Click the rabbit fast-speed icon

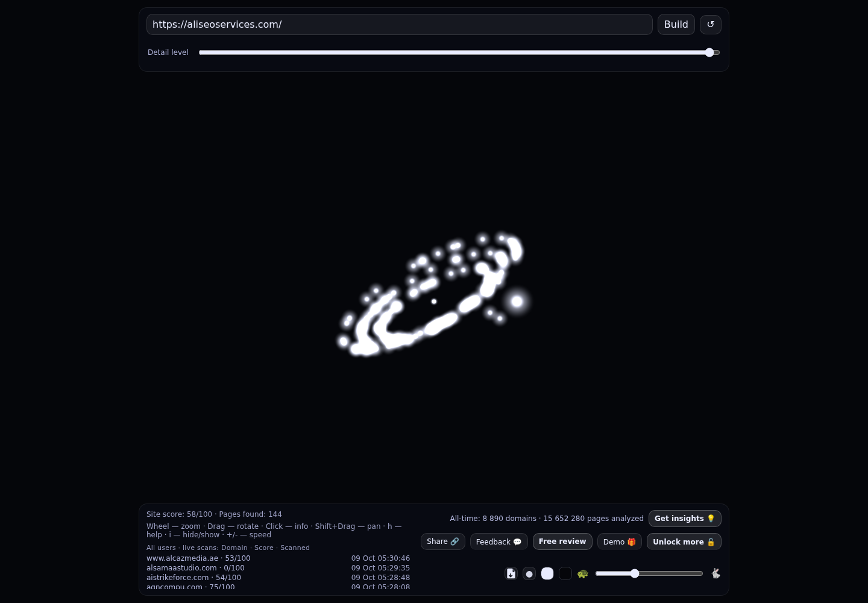pyautogui.click(x=715, y=573)
